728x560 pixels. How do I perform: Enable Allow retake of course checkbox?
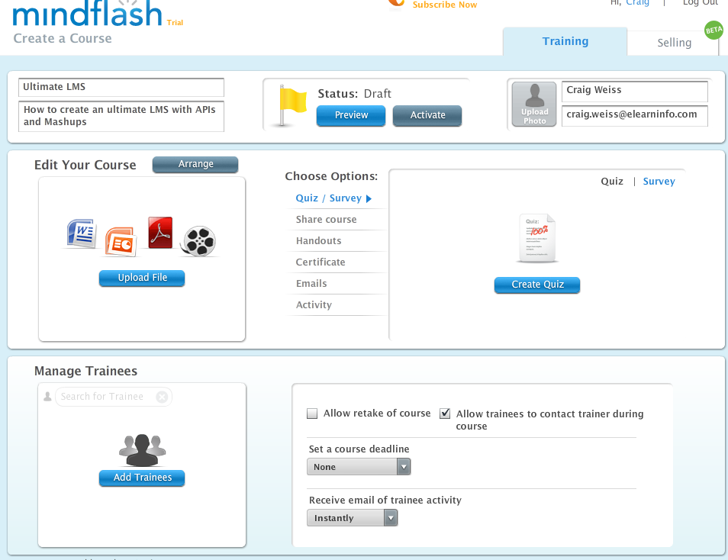tap(312, 414)
